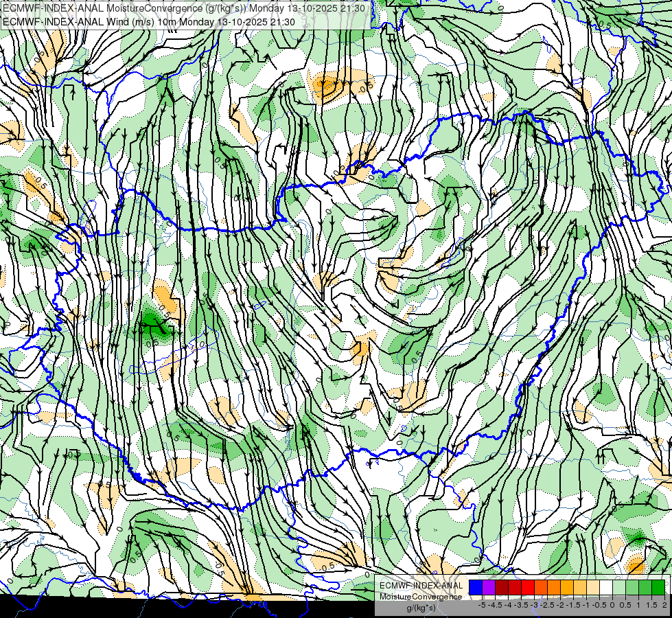The height and width of the screenshot is (618, 672).
Task: Click the legend's MoistureConvergence label
Action: [x=421, y=597]
